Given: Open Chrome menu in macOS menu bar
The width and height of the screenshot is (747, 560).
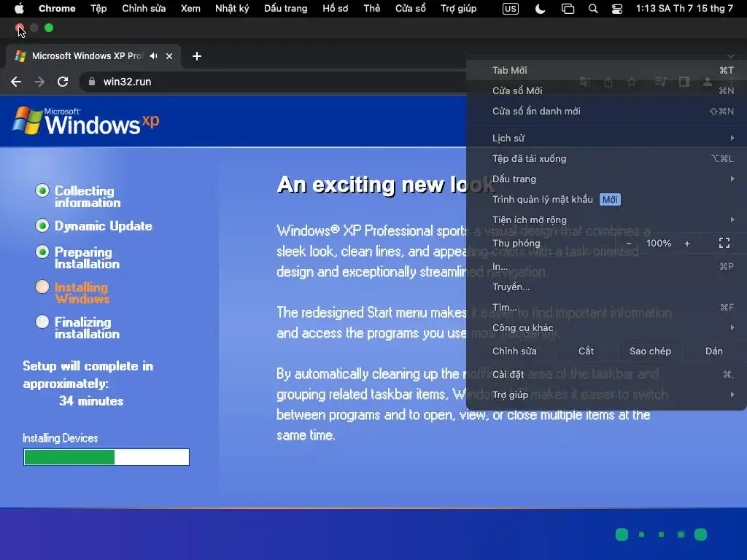Looking at the screenshot, I should pyautogui.click(x=57, y=9).
